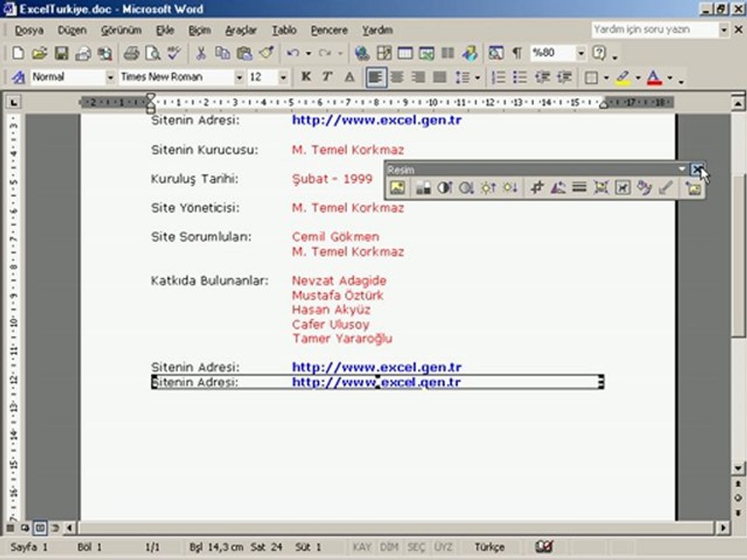Increase brightness in Resim toolbar

[x=489, y=187]
